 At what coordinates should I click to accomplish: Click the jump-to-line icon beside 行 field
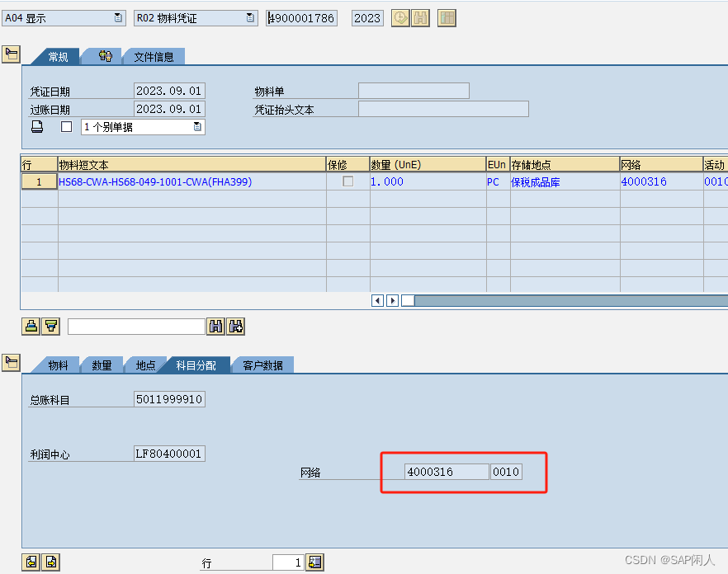click(x=314, y=562)
